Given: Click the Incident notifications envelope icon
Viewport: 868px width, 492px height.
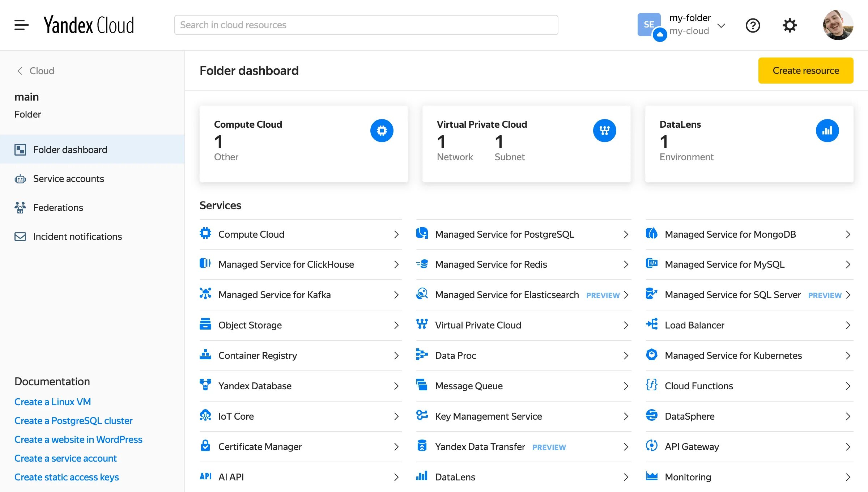Looking at the screenshot, I should tap(20, 237).
